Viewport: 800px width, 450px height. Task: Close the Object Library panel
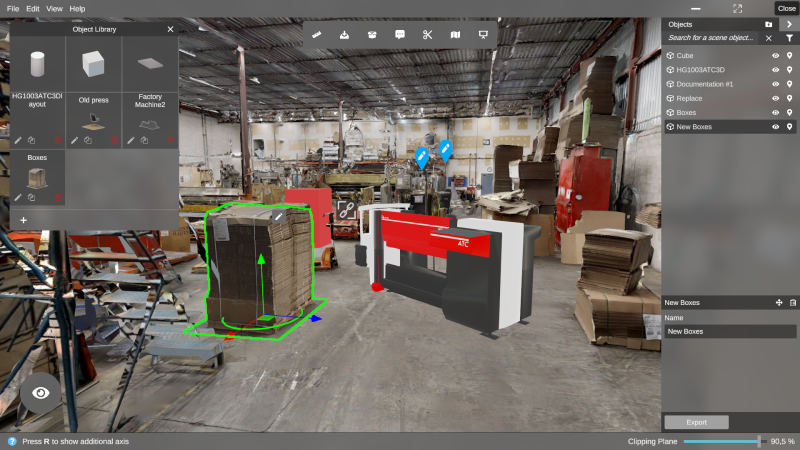click(x=170, y=30)
